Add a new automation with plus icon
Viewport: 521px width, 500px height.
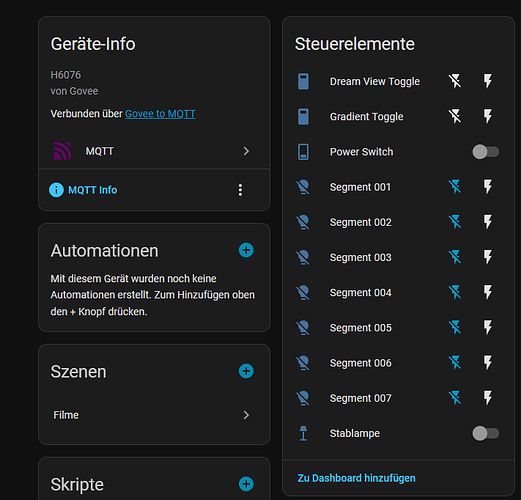click(x=246, y=250)
